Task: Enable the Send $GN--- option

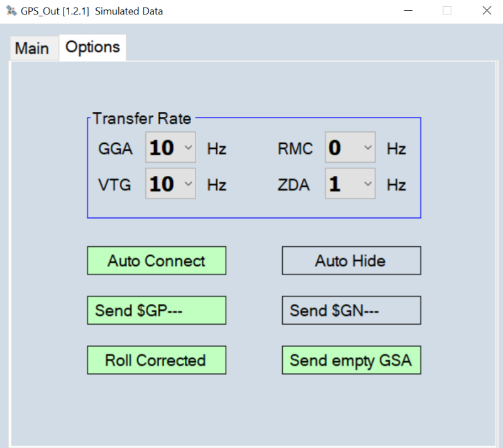Action: click(x=351, y=310)
